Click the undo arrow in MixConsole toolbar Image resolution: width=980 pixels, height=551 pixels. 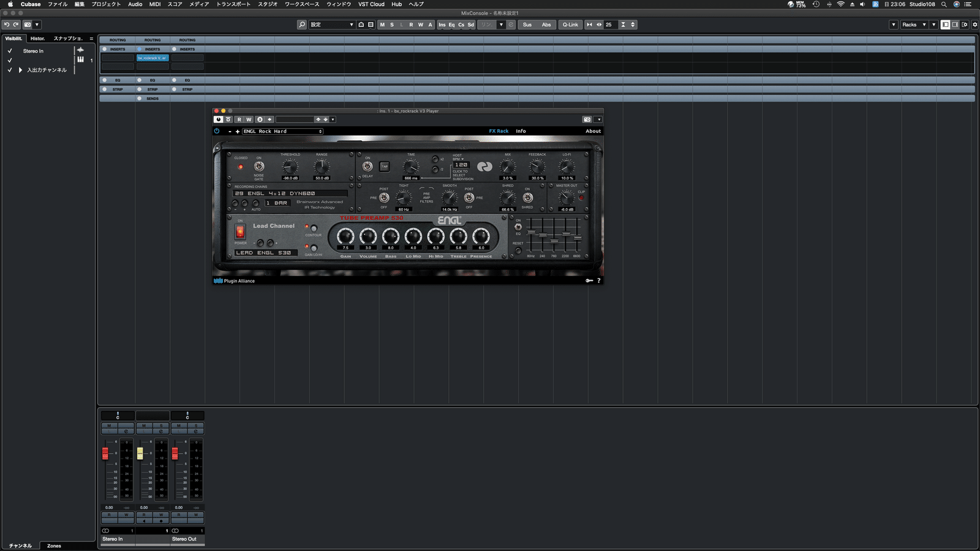pos(6,24)
